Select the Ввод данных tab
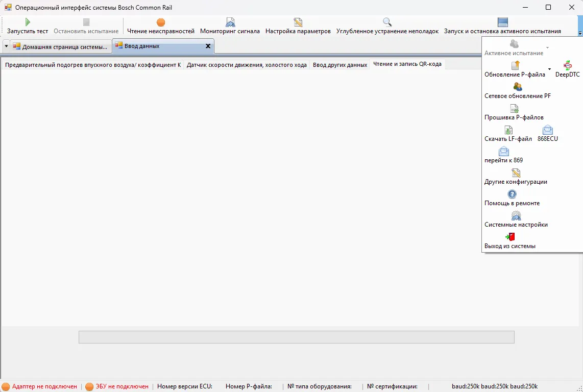Image resolution: width=583 pixels, height=392 pixels. [163, 46]
